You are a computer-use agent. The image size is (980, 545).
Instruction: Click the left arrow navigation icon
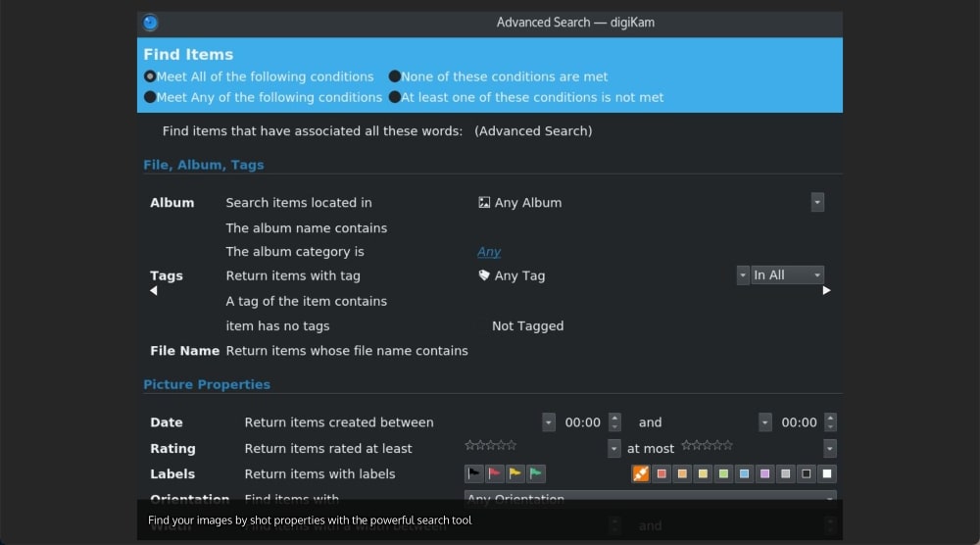[x=153, y=290]
